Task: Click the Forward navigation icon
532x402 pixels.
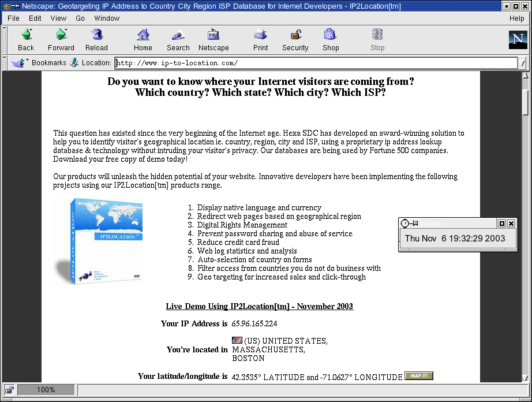Action: [x=61, y=40]
